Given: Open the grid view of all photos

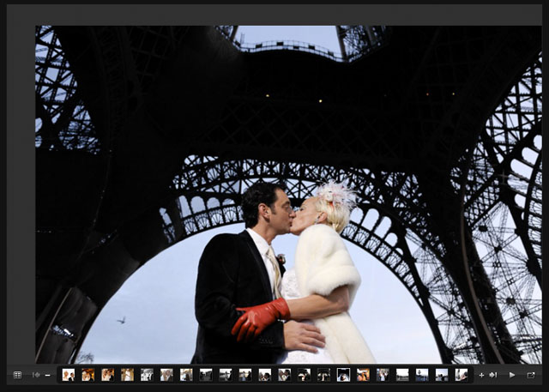Looking at the screenshot, I should tap(17, 375).
